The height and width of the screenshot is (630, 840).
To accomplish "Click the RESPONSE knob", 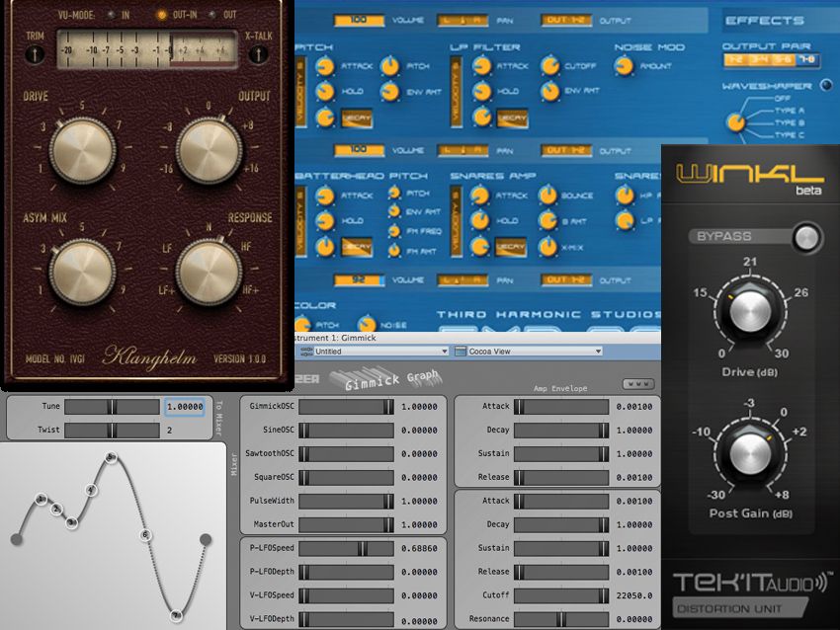I will [209, 269].
